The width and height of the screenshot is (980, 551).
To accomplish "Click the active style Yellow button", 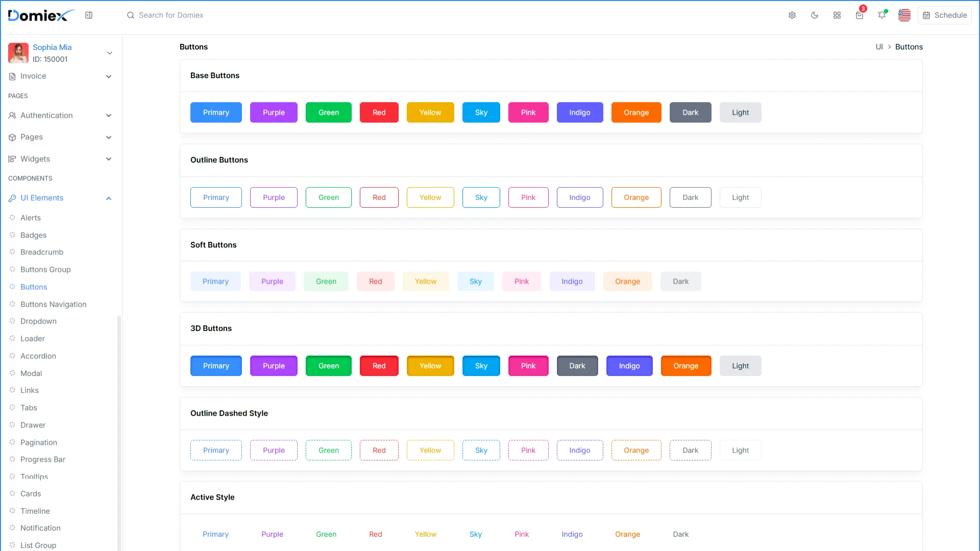I will pyautogui.click(x=426, y=534).
